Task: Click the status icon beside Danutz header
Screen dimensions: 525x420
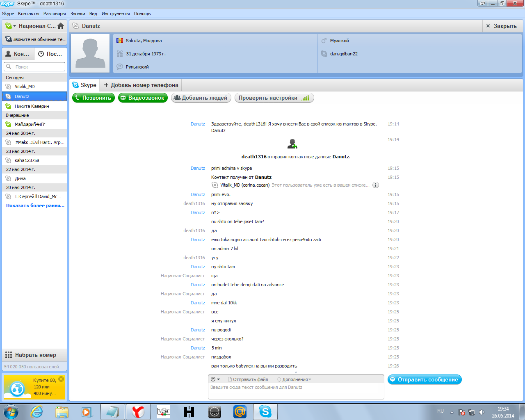Action: 75,26
